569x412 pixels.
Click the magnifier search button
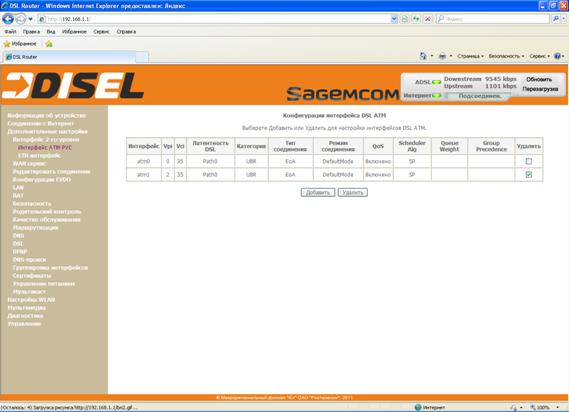click(x=555, y=19)
